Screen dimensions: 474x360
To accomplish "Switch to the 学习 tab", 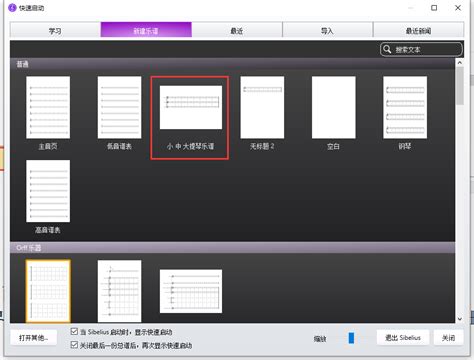I will point(55,31).
